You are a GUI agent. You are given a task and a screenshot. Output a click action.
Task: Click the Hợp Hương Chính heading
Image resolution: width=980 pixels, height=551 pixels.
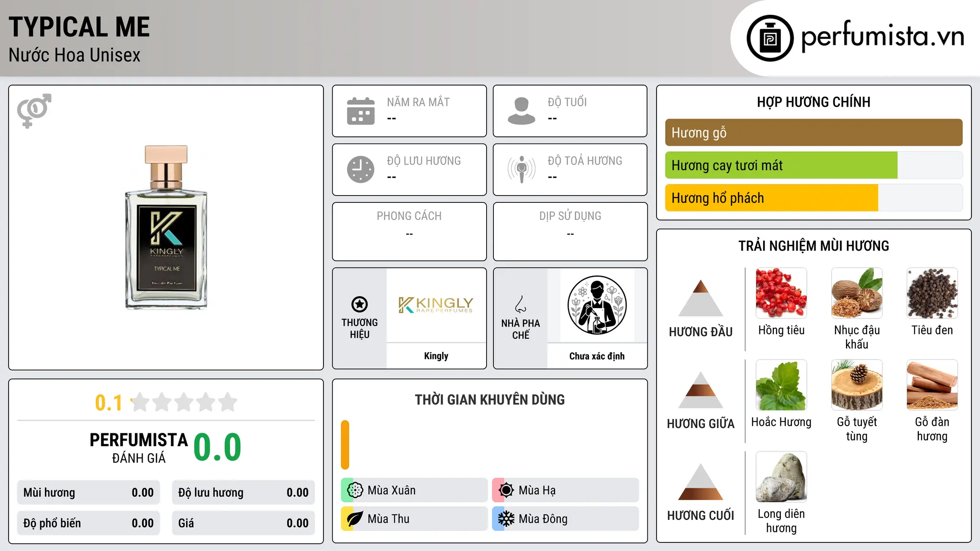813,102
